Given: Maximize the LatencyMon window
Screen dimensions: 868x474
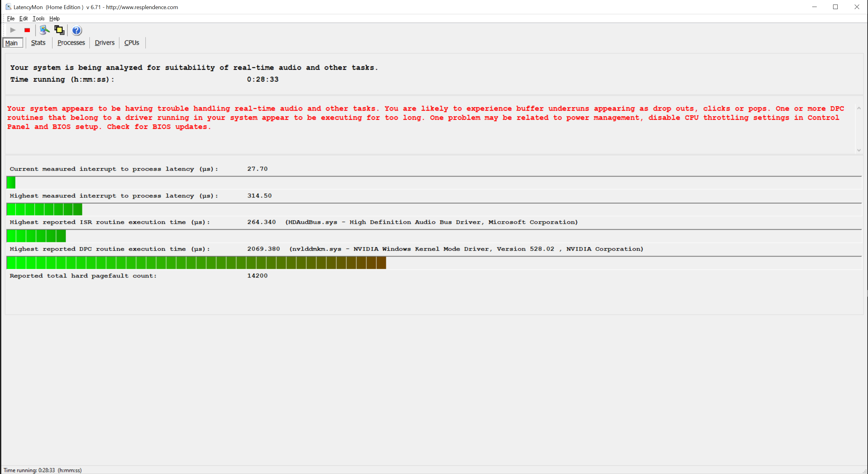Looking at the screenshot, I should pyautogui.click(x=835, y=7).
